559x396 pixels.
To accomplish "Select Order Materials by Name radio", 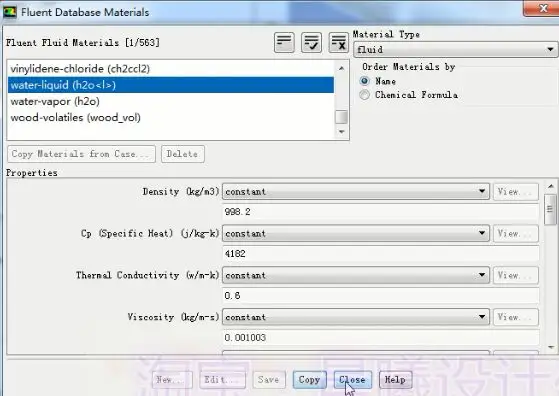I will coord(364,81).
